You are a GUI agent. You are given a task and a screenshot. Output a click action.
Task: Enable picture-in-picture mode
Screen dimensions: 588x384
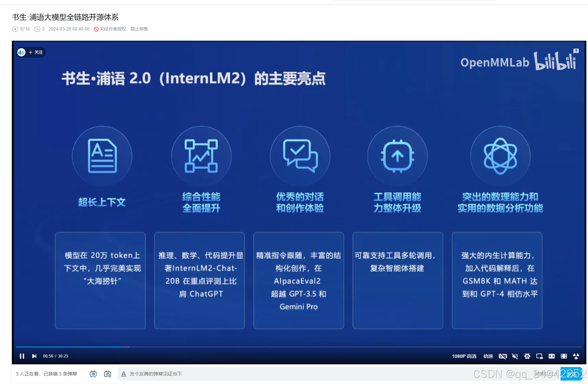click(x=540, y=356)
